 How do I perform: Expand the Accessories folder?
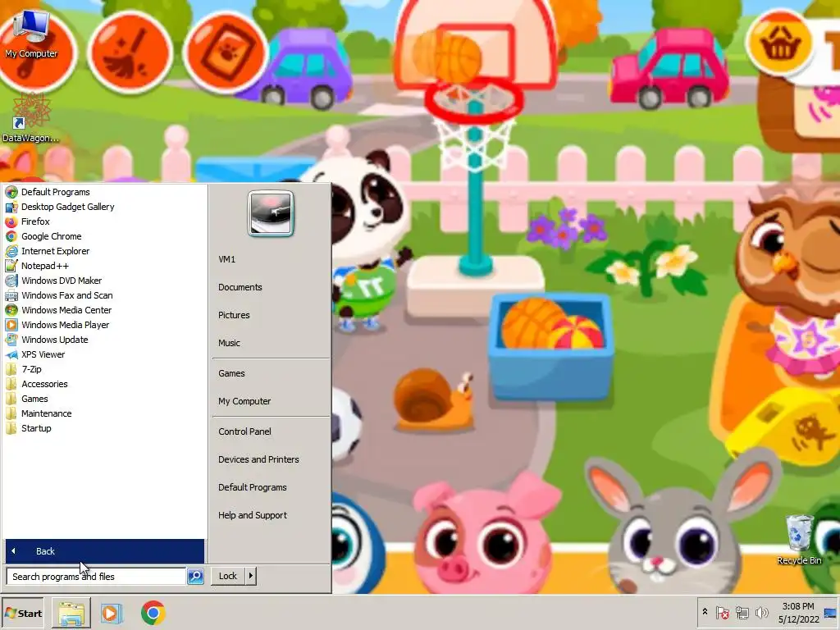[x=44, y=384]
